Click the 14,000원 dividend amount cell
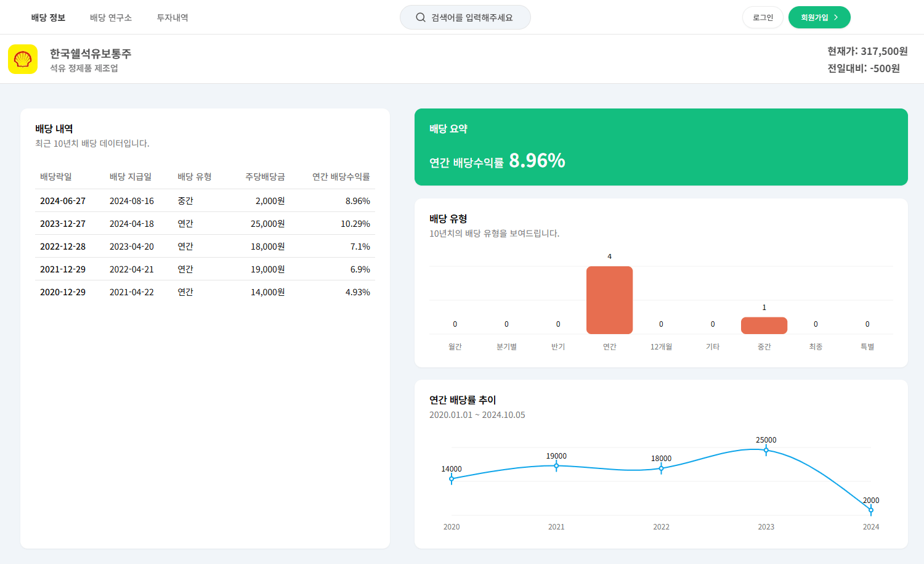The width and height of the screenshot is (924, 564). 267,292
